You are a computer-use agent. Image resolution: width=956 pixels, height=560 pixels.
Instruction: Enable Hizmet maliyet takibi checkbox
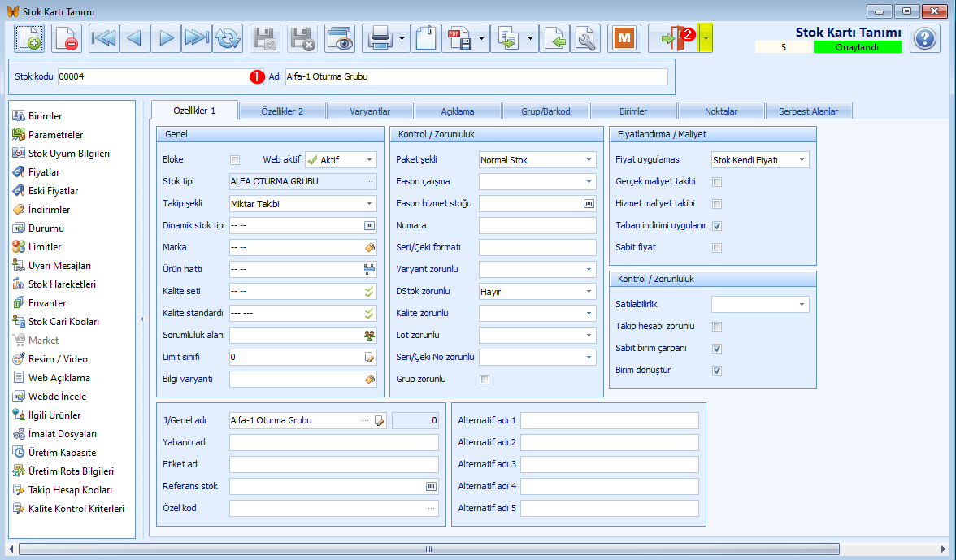tap(717, 204)
